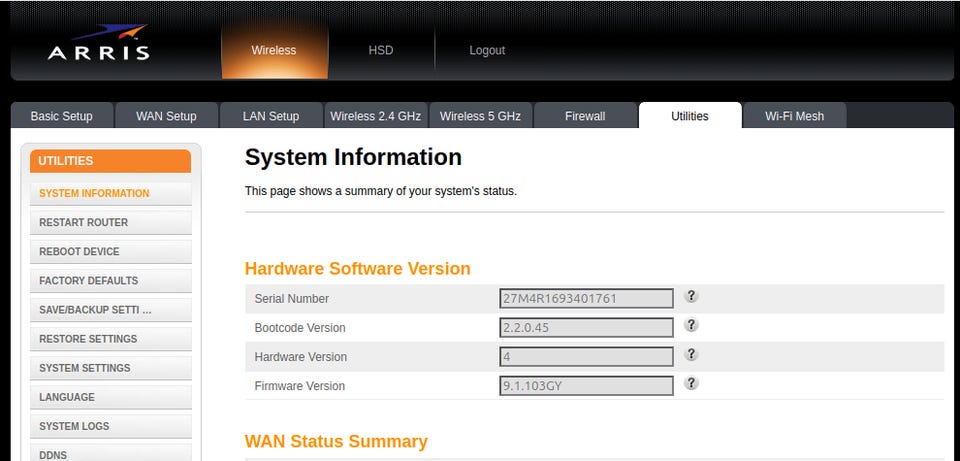Log out via the Logout tab

coord(487,50)
